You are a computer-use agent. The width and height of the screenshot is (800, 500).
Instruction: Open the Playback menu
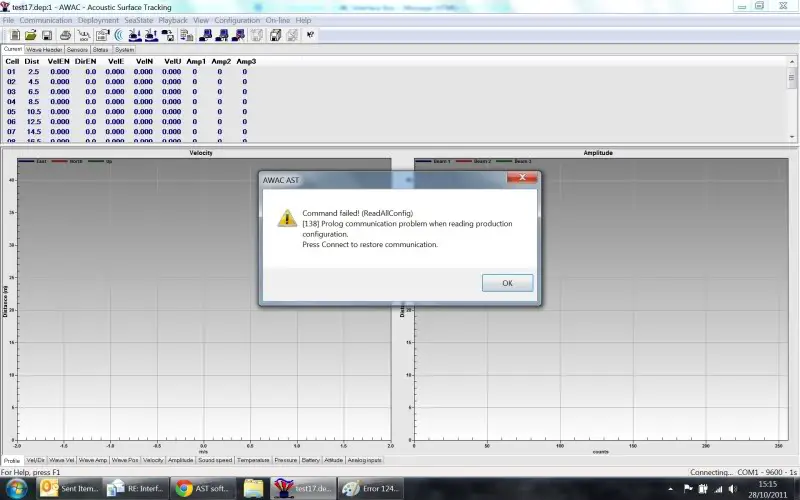tap(173, 20)
